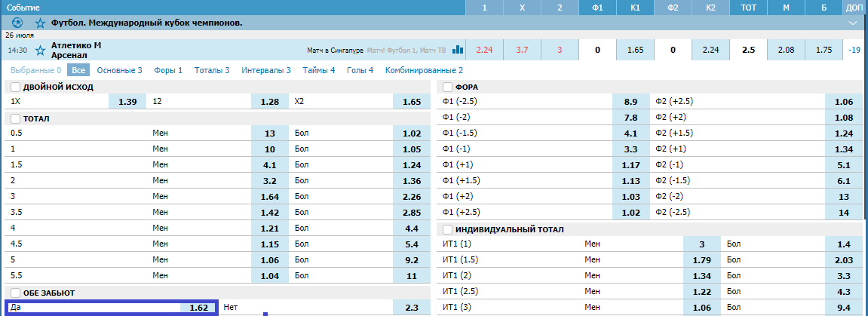
Task: Switch to Интервалы 3 tab
Action: pyautogui.click(x=265, y=70)
